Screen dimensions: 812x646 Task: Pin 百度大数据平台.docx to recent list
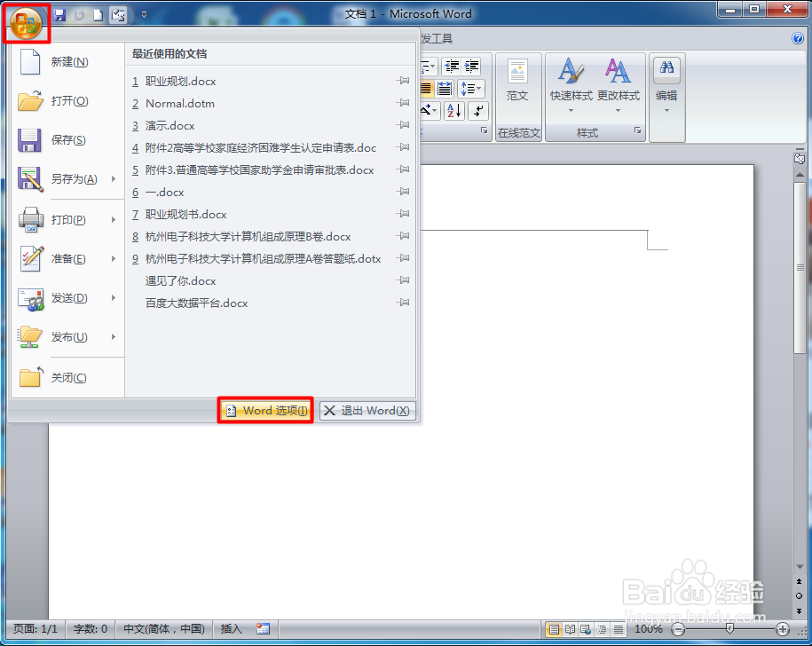tap(403, 303)
